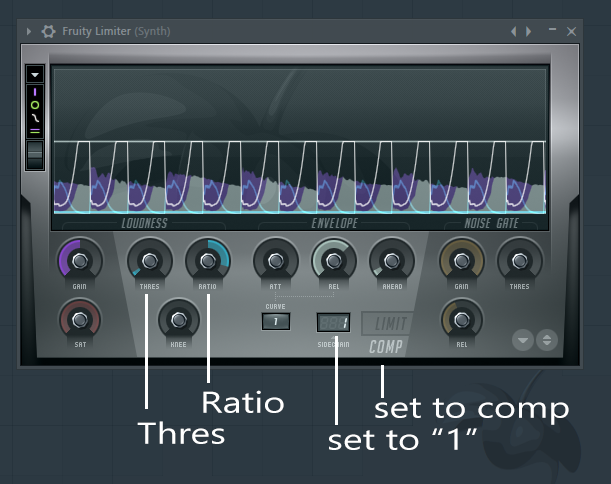Click the KNEE knob

click(x=178, y=320)
